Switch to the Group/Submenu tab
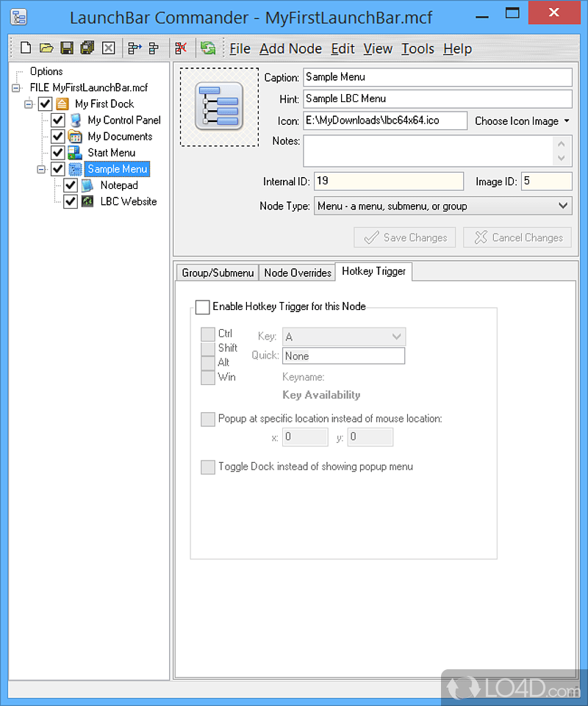This screenshot has height=706, width=588. [x=217, y=273]
